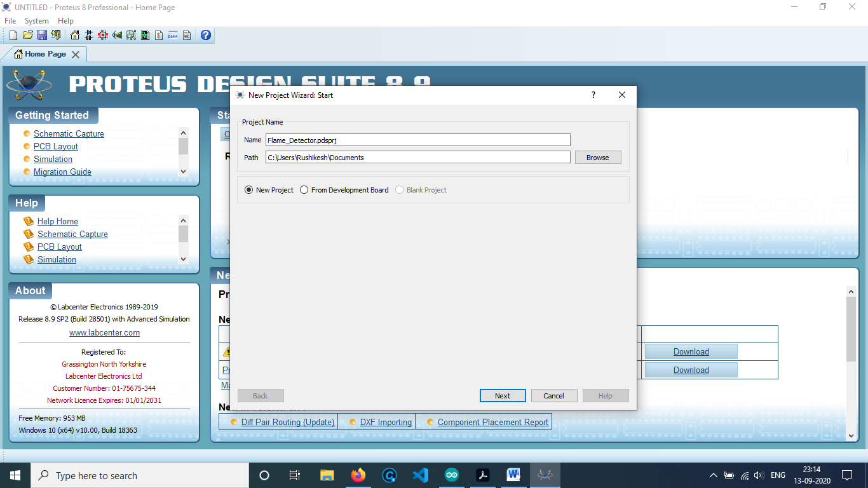Open the Help menu in menu bar
Viewport: 868px width, 488px height.
click(65, 21)
